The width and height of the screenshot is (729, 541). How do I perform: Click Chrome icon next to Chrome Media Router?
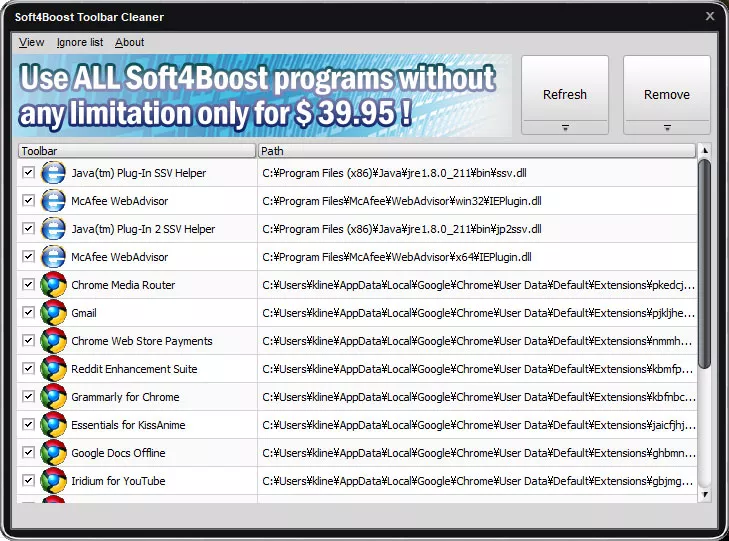(53, 285)
